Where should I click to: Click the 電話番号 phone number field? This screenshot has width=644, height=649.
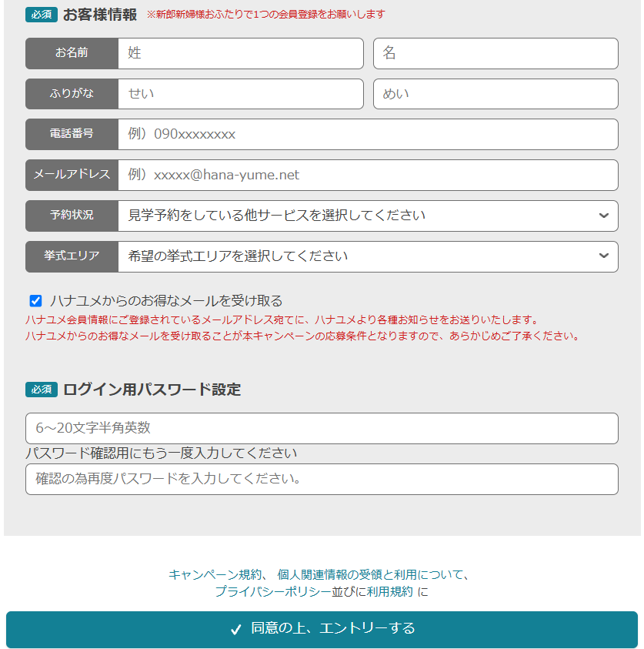(x=368, y=135)
